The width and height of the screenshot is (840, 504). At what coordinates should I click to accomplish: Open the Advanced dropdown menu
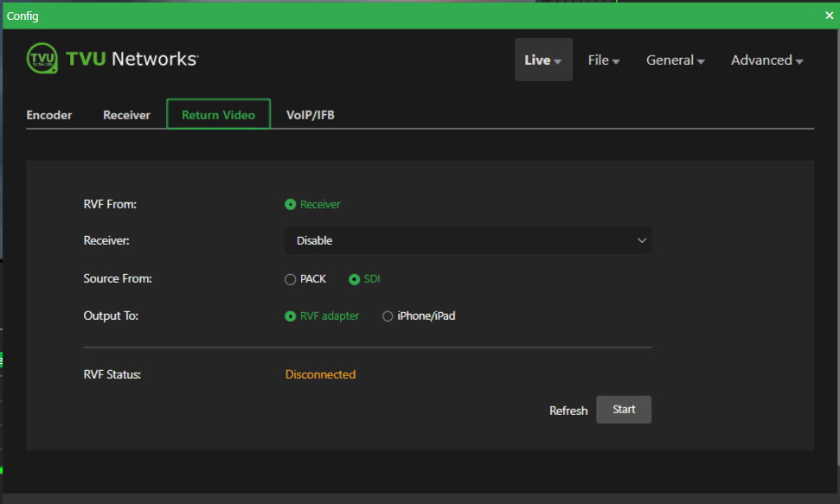tap(766, 60)
